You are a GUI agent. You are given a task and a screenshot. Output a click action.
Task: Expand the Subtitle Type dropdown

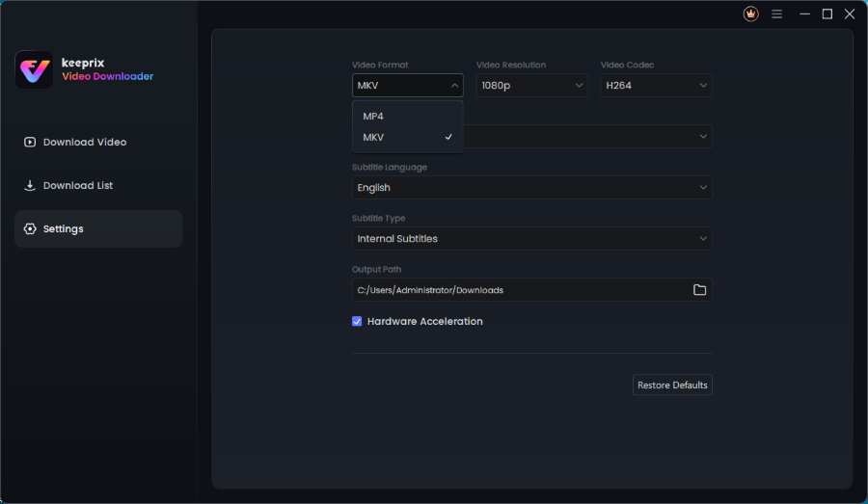(x=531, y=239)
